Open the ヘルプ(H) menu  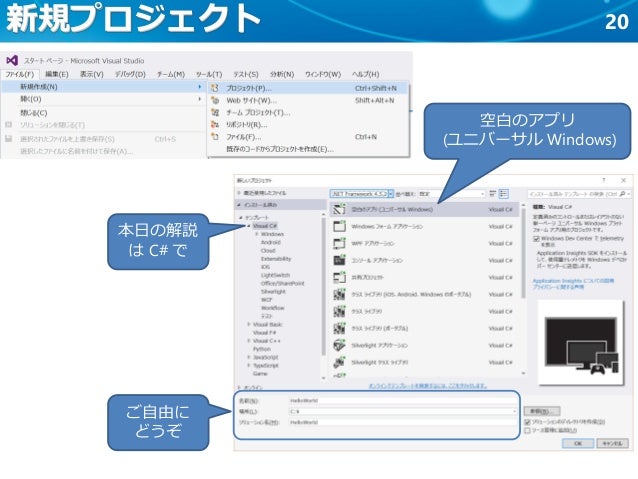click(365, 74)
